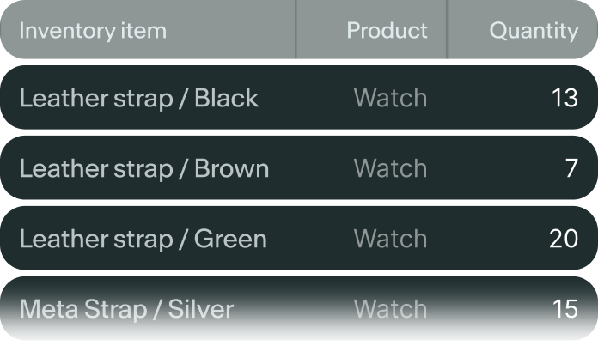Screen dimensions: 598x364
Task: Select quantity 15 for Meta Strap / Silver
Action: tap(564, 310)
